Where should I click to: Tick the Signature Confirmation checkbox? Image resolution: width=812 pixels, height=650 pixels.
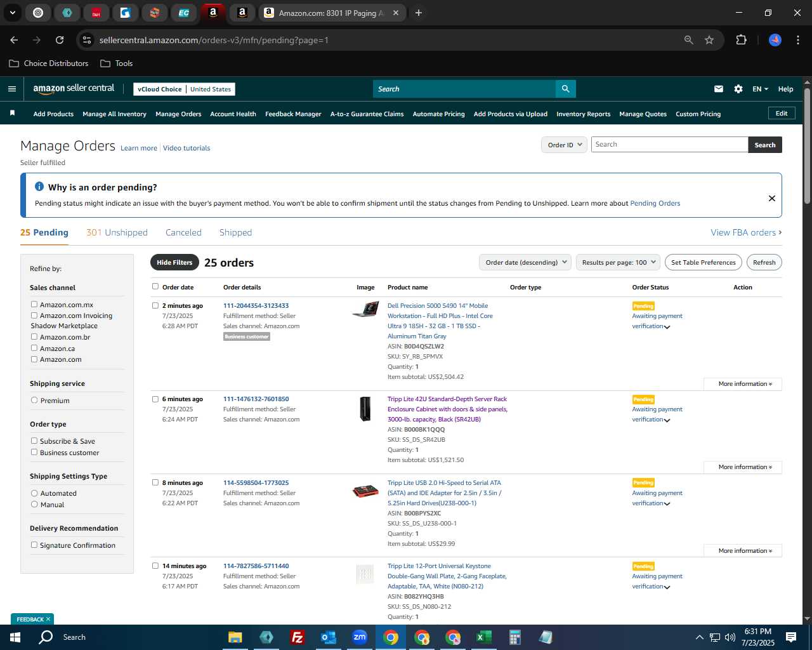tap(34, 545)
